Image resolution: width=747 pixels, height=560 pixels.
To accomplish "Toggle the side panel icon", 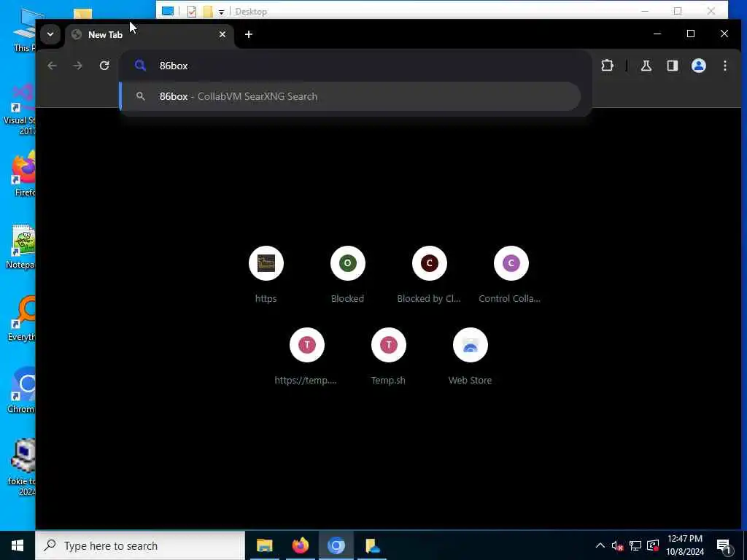I will pyautogui.click(x=672, y=66).
